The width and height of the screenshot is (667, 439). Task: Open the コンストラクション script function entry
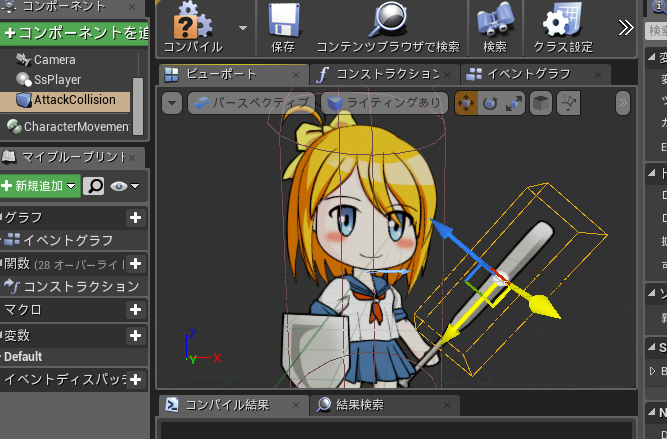(81, 287)
